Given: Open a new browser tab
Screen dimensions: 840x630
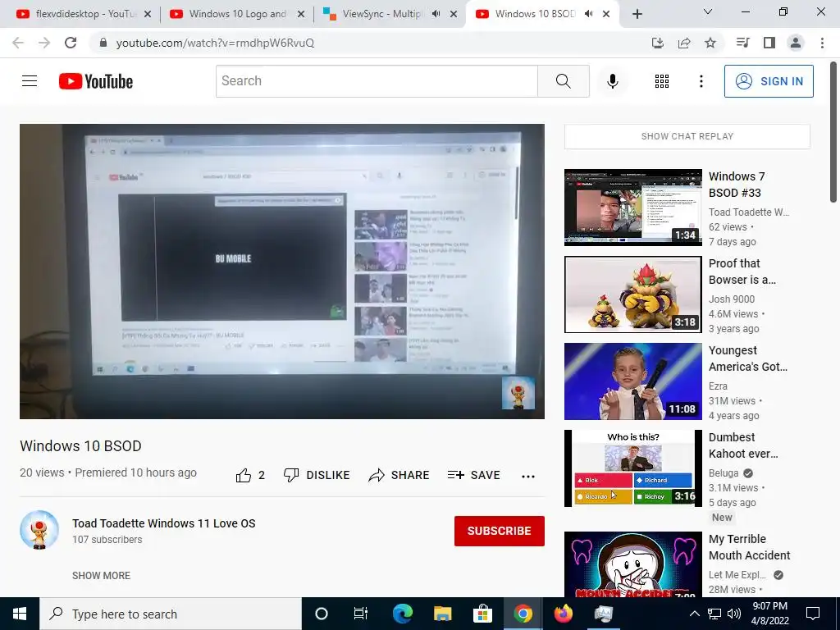Looking at the screenshot, I should tap(637, 14).
